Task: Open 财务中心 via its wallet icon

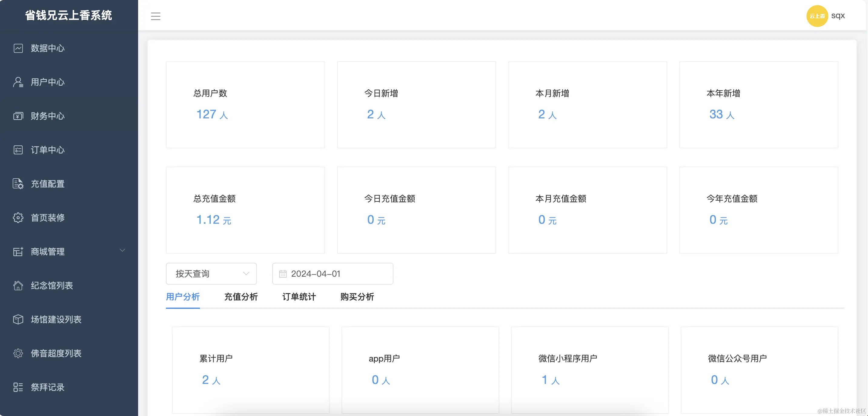Action: point(18,116)
